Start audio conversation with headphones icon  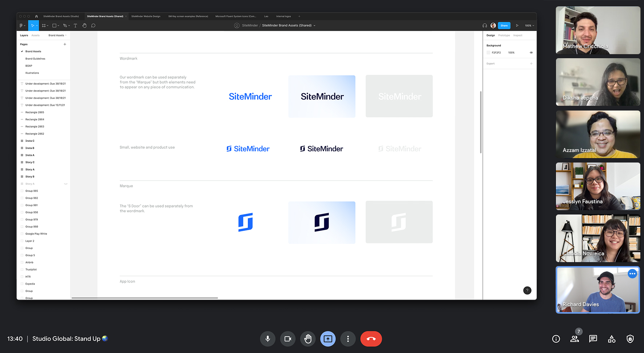point(485,25)
